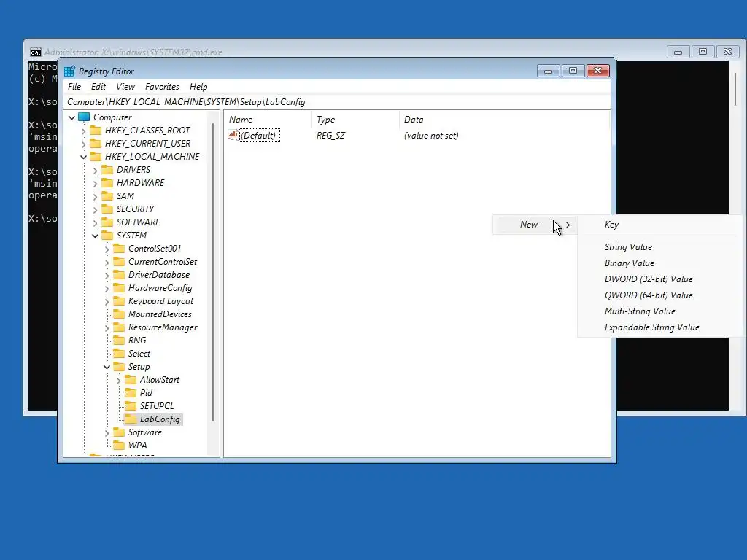Select the (Default) value entry
Screen dimensions: 747x560
258,135
